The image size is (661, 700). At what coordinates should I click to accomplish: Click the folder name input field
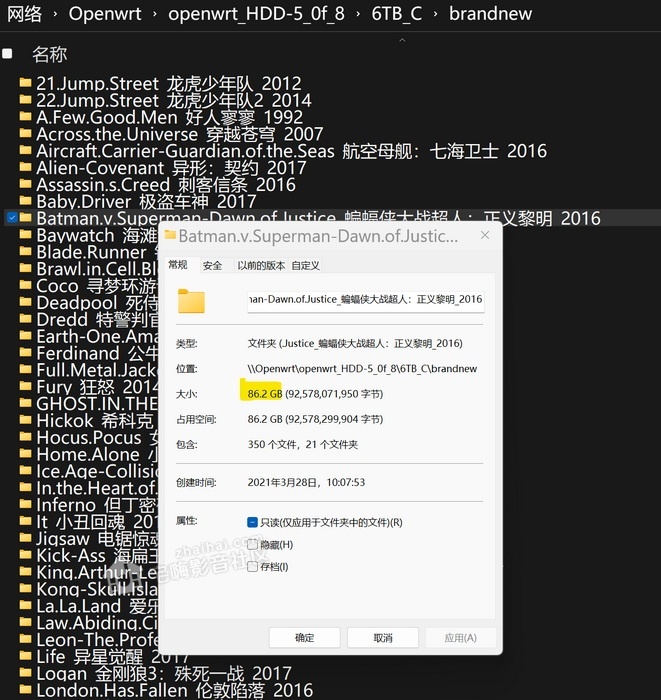[x=366, y=300]
